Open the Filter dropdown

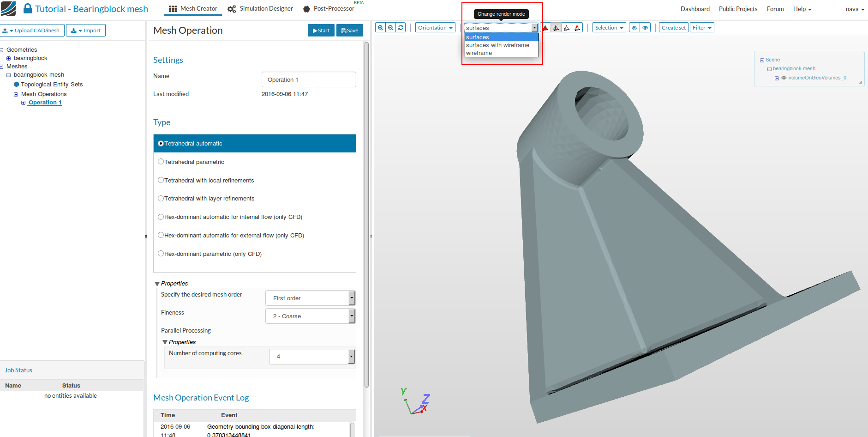[702, 28]
